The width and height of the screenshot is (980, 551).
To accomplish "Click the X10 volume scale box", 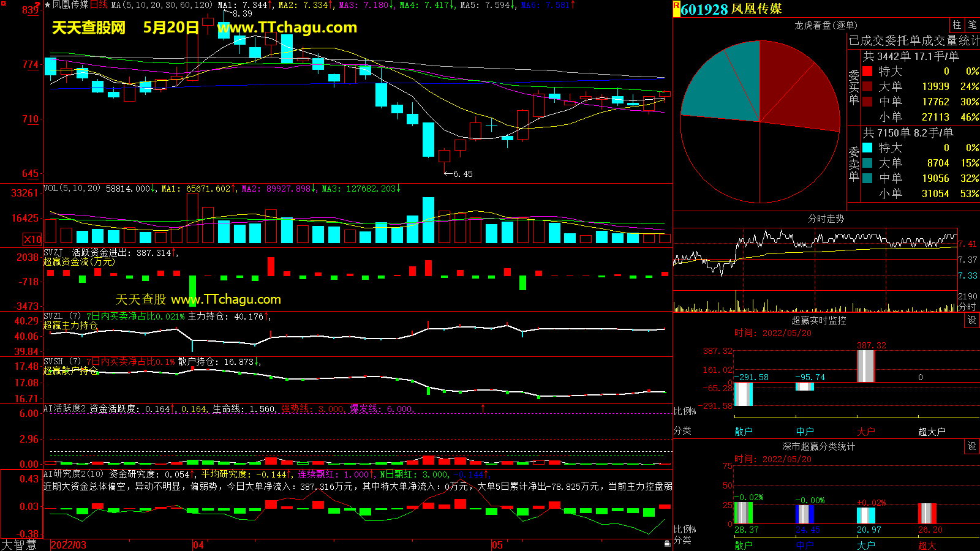I will click(32, 239).
